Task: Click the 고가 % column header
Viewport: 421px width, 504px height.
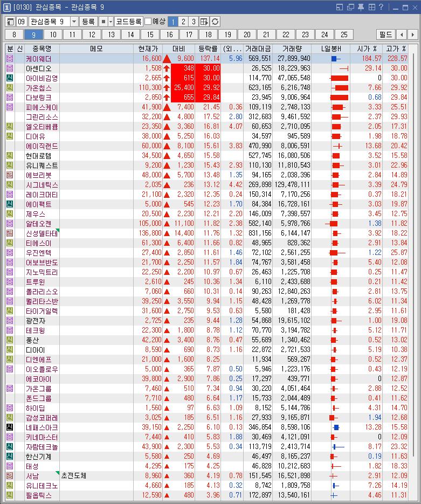Action: pyautogui.click(x=396, y=49)
